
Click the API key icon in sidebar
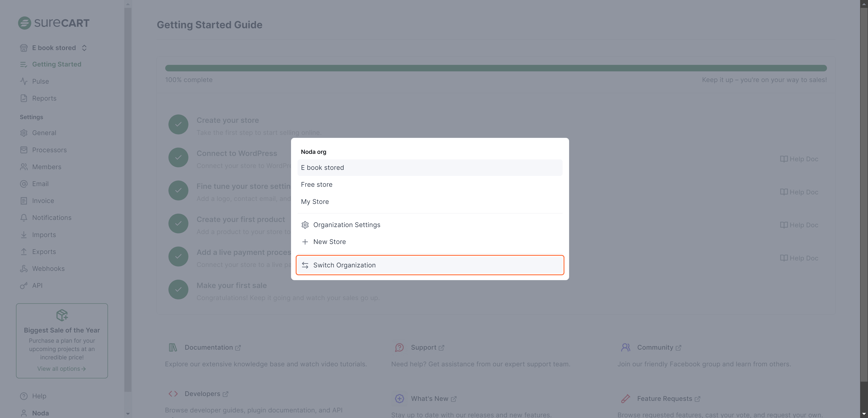[24, 286]
